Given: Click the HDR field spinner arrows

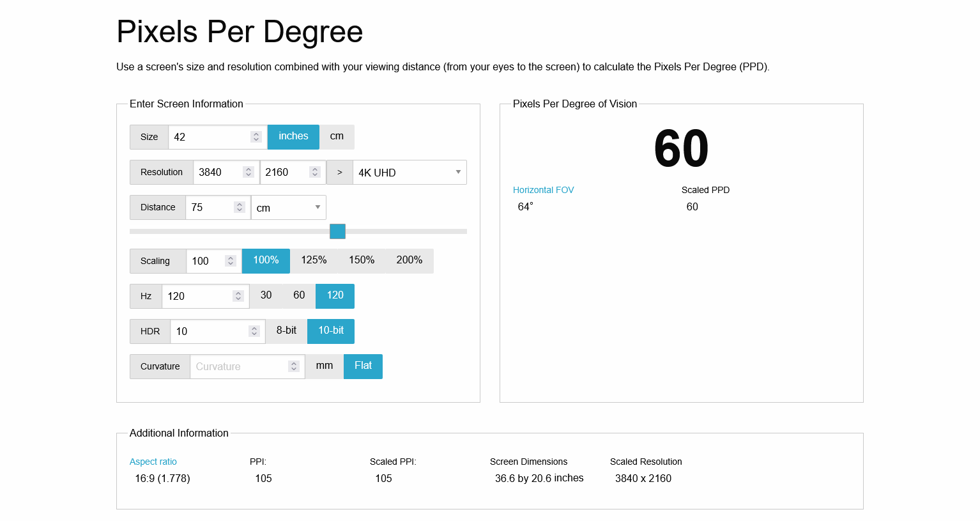Looking at the screenshot, I should click(x=254, y=331).
